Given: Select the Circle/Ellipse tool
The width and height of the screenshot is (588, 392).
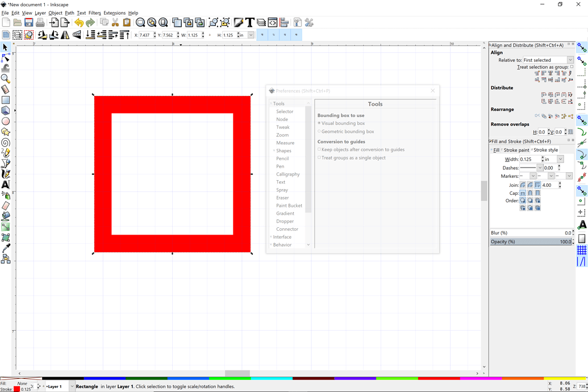Looking at the screenshot, I should 5,121.
